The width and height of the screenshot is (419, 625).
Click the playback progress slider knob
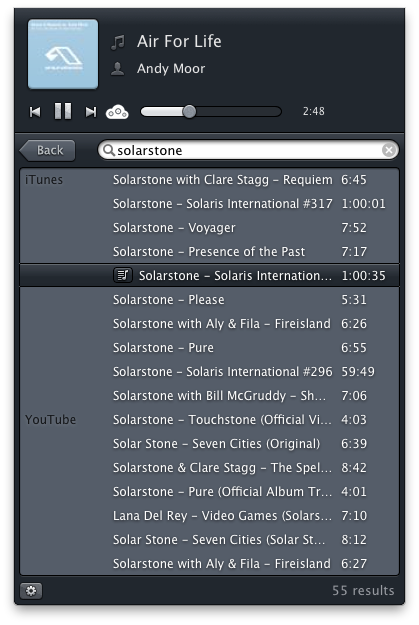pyautogui.click(x=189, y=112)
